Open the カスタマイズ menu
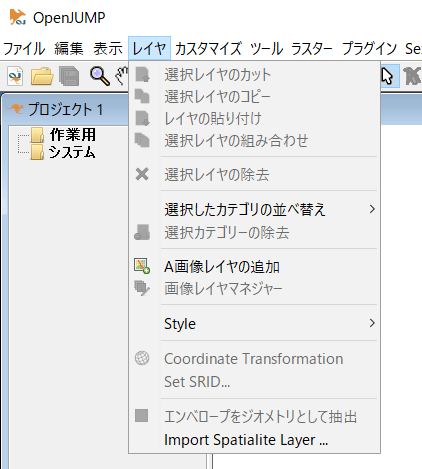Viewport: 422px width, 469px height. point(208,49)
